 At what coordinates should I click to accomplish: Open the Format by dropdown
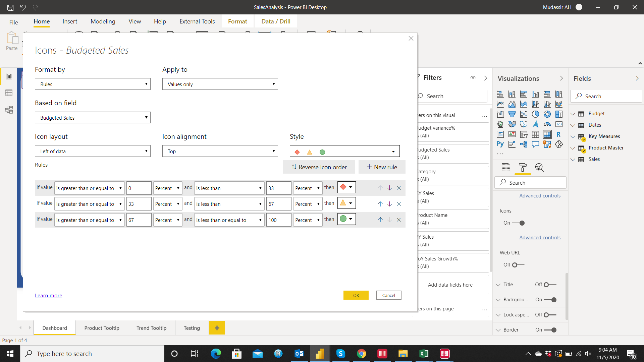[93, 84]
